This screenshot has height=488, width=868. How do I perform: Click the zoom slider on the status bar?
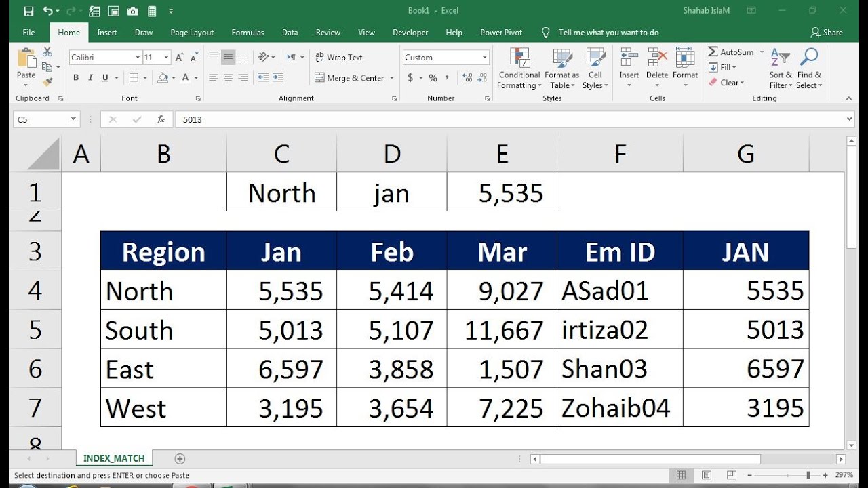pyautogui.click(x=808, y=475)
